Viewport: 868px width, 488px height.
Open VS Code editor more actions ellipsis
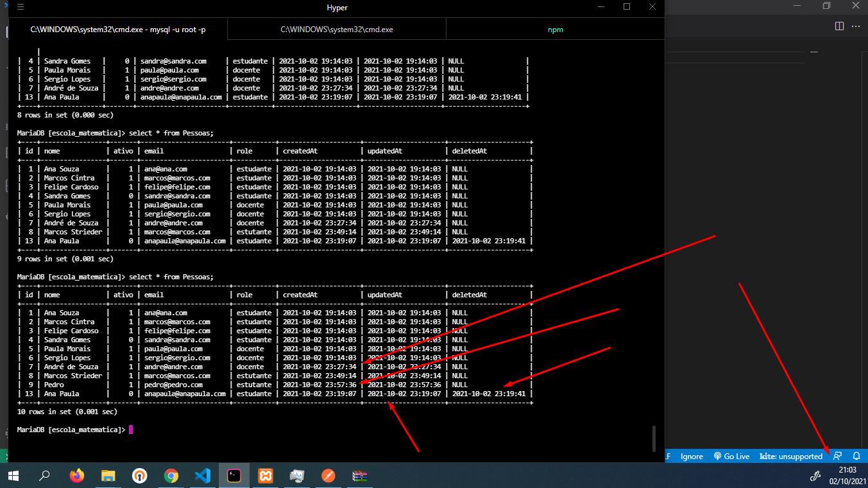pos(856,26)
